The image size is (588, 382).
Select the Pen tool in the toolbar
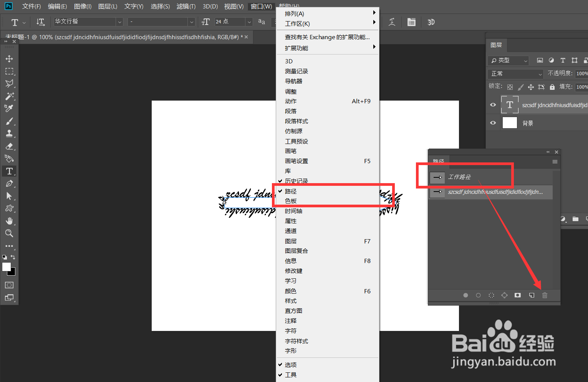point(9,184)
